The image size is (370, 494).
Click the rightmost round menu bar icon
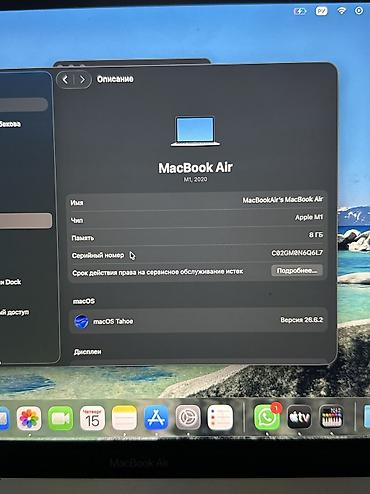coord(359,11)
